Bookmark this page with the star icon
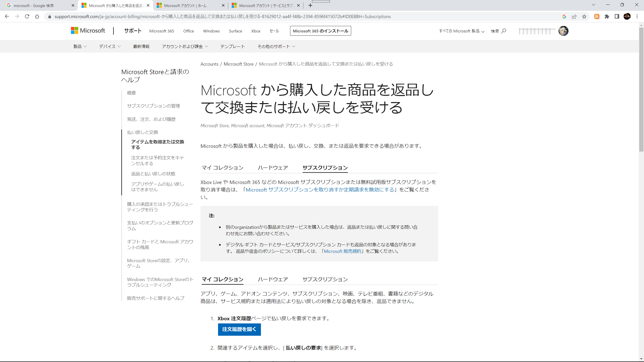The width and height of the screenshot is (644, 362). [x=584, y=17]
